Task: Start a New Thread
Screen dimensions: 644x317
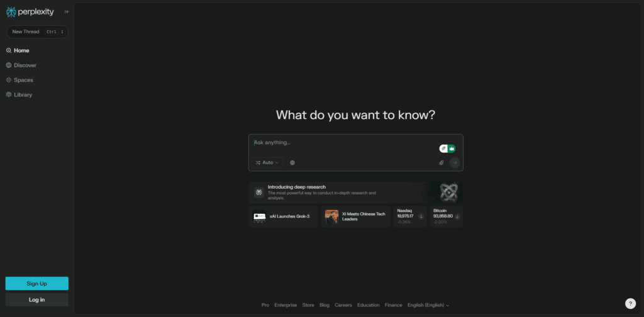Action: [37, 31]
